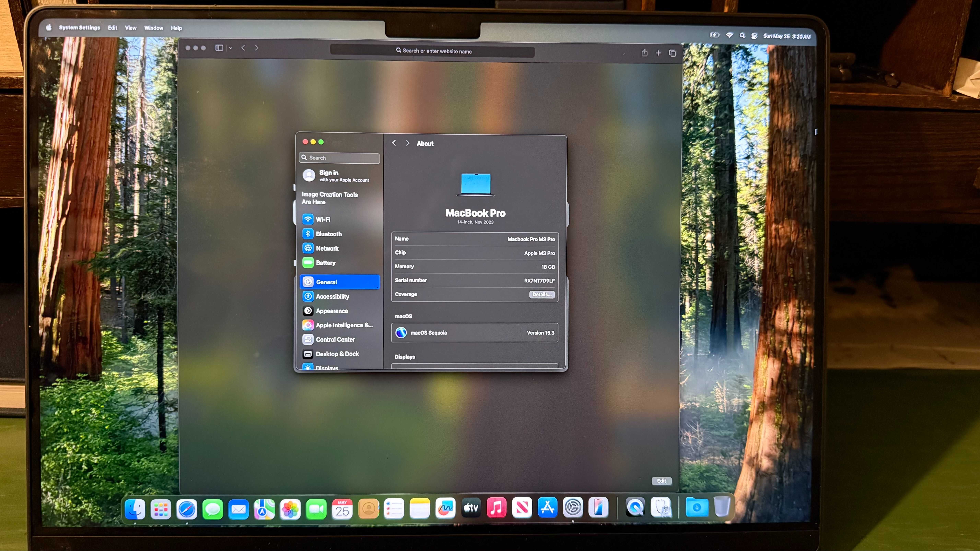Open the Apple TV app in the Dock
The height and width of the screenshot is (551, 980).
point(471,508)
